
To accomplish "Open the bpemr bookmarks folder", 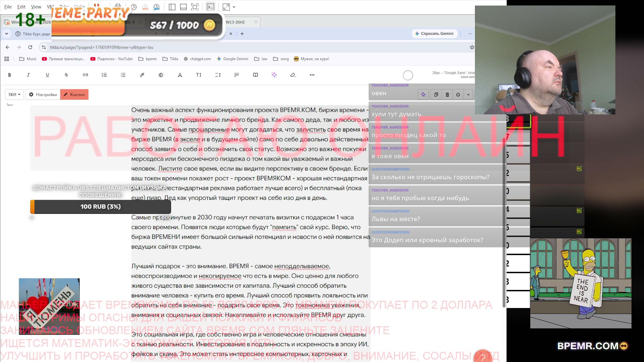I will pos(148,59).
